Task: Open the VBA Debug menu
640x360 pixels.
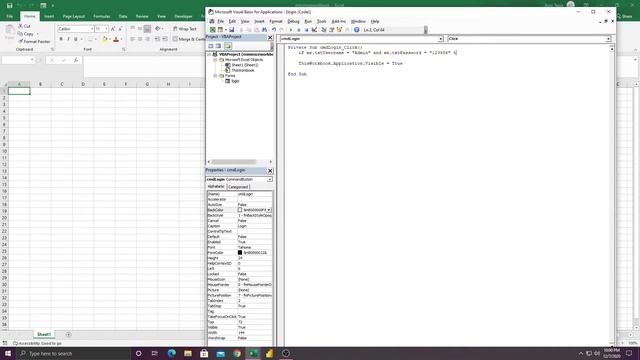Action: point(293,21)
